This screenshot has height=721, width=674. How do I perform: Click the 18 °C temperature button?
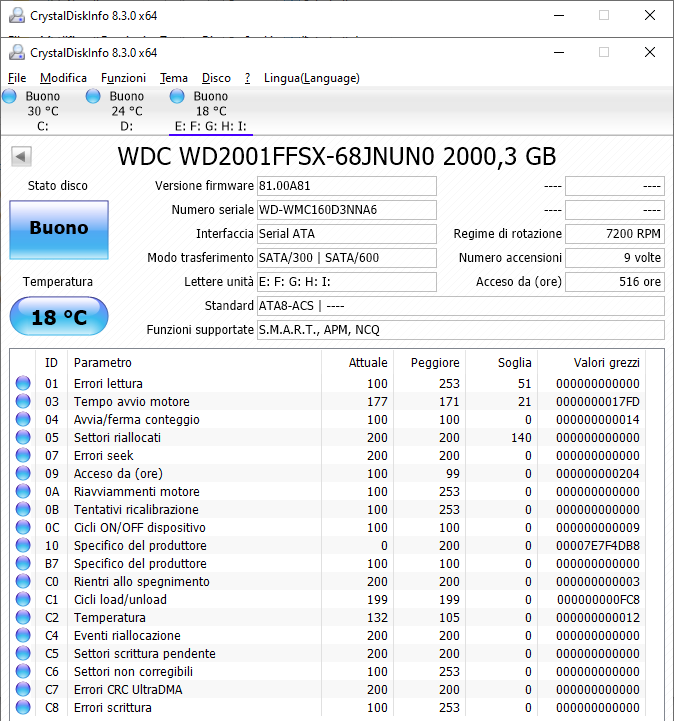click(x=59, y=316)
